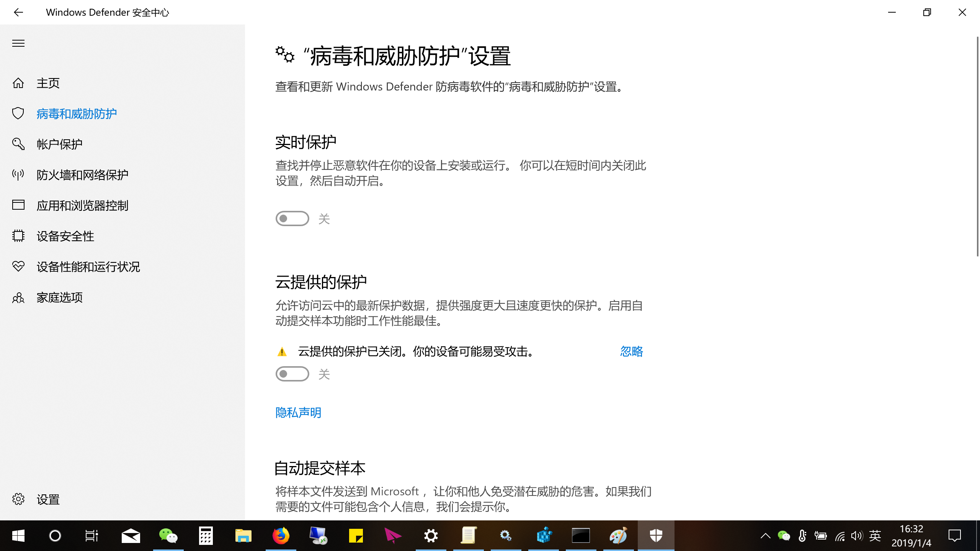Click the back arrow in title bar
Screen dimensions: 980x551
(18, 12)
